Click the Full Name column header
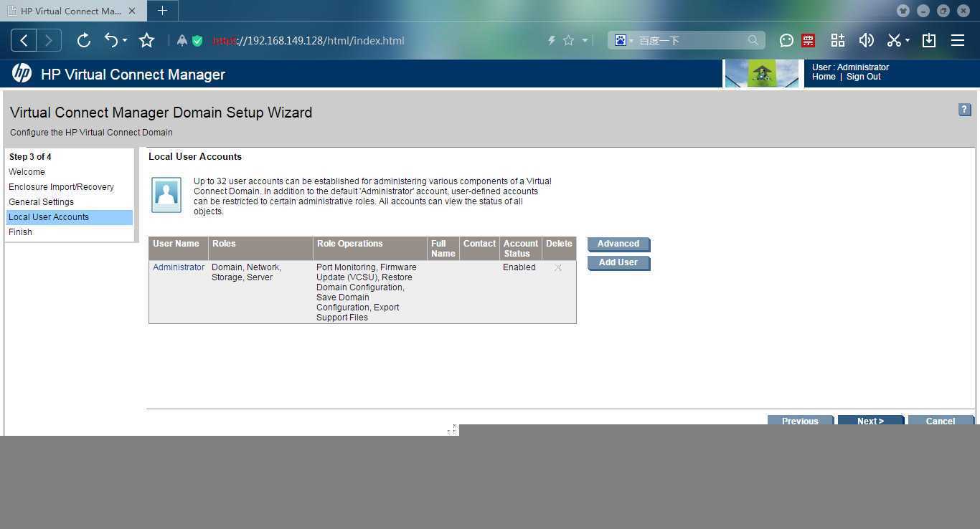Screen dimensions: 980x529 point(443,249)
